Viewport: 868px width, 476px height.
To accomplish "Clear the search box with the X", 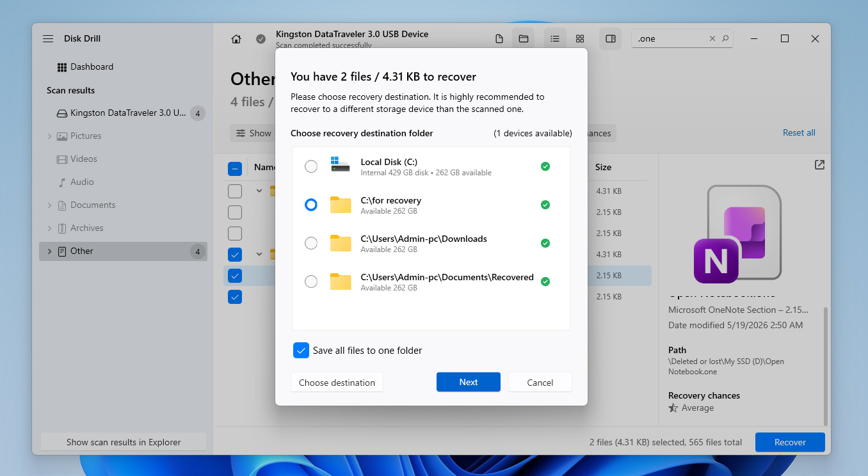I will coord(712,39).
